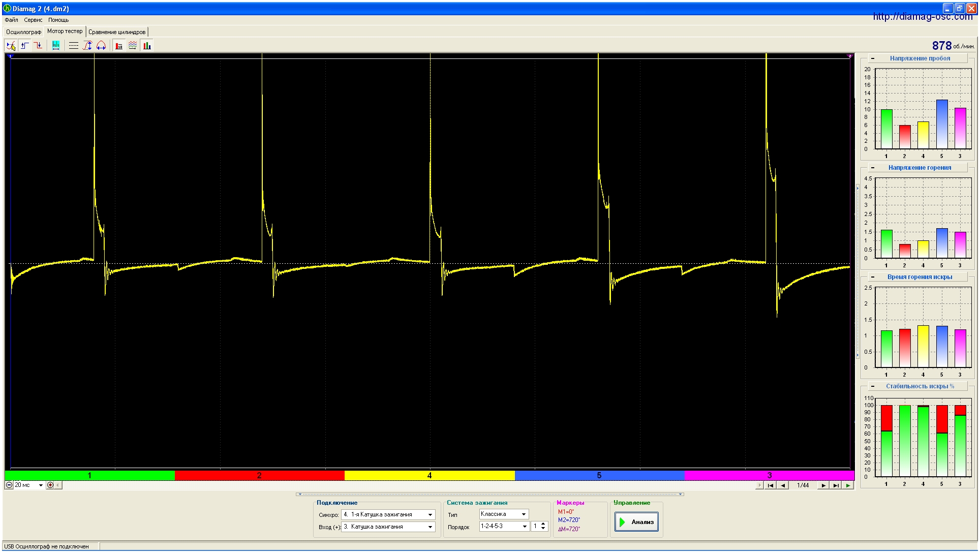Select cylinder 1 green segment
This screenshot has height=553, width=980.
pyautogui.click(x=89, y=476)
